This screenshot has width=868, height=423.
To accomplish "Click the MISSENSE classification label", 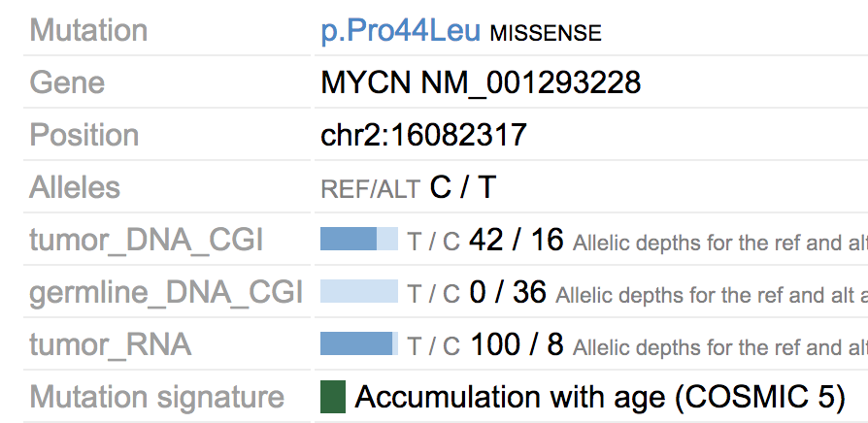I will click(546, 34).
